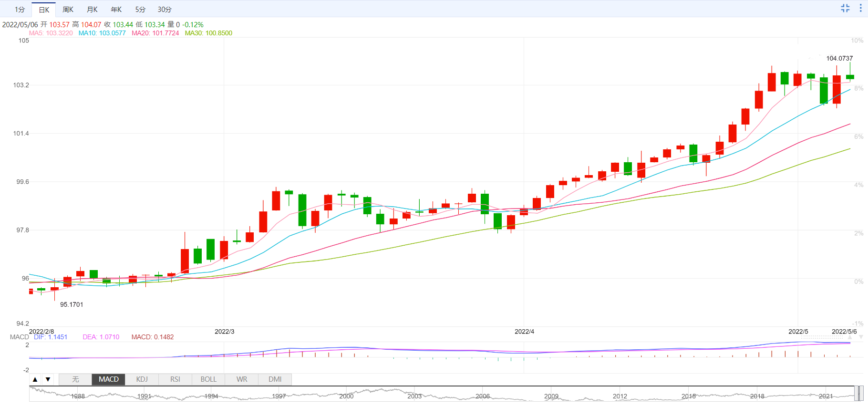Select the 日K daily chart tab

[44, 10]
